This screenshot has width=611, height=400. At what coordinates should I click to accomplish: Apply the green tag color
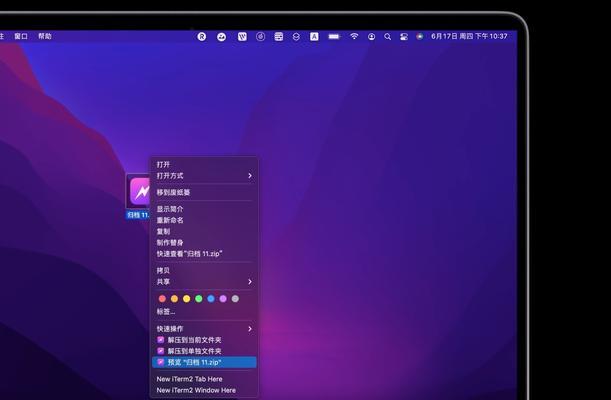[199, 299]
